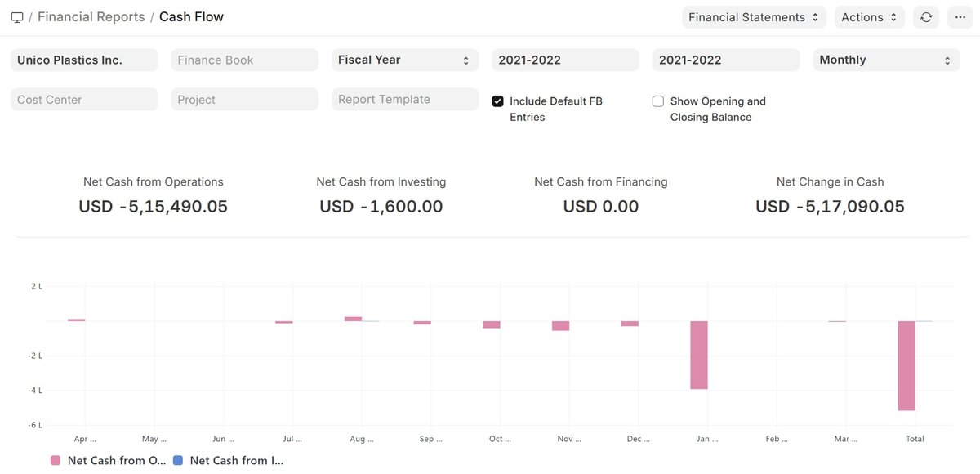This screenshot has height=474, width=980.
Task: Open the Financial Reports breadcrumb link
Action: pyautogui.click(x=91, y=16)
